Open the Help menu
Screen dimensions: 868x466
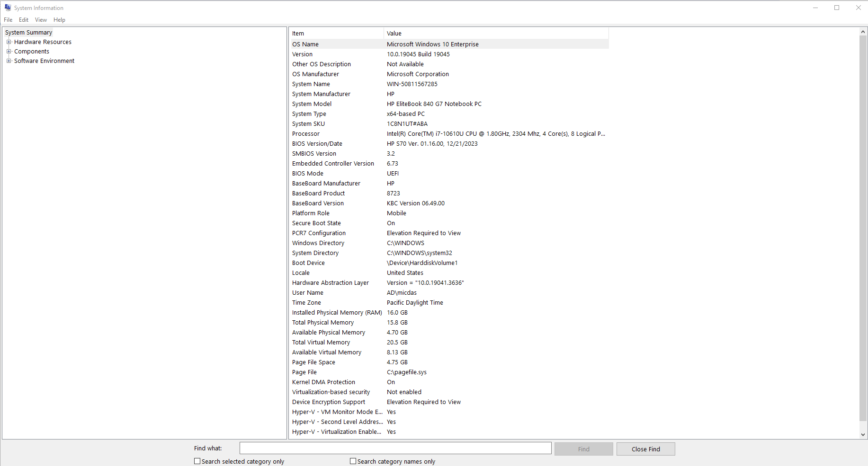pyautogui.click(x=59, y=20)
